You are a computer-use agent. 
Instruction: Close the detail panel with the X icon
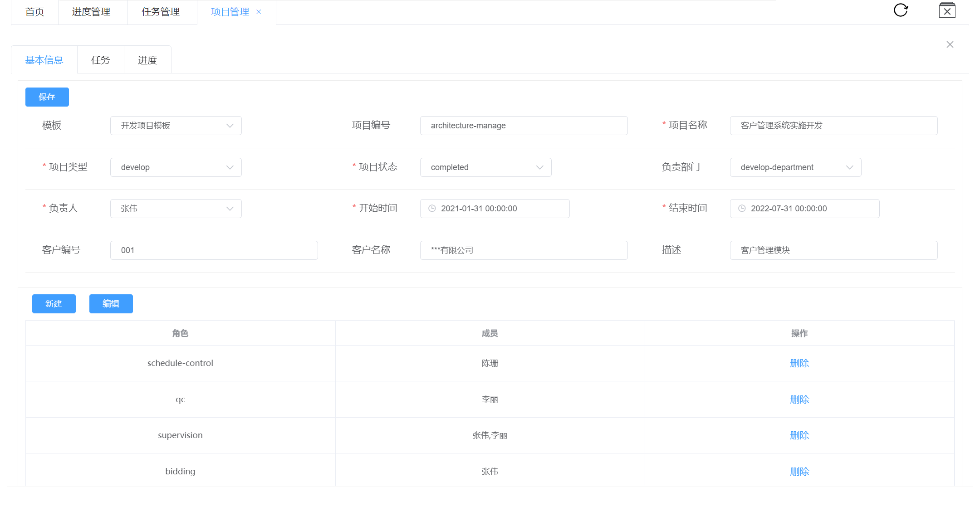(x=950, y=44)
